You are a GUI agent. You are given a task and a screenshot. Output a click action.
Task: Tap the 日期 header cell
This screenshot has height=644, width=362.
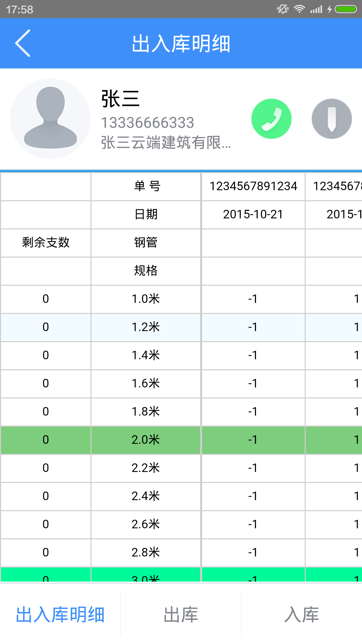pos(146,215)
